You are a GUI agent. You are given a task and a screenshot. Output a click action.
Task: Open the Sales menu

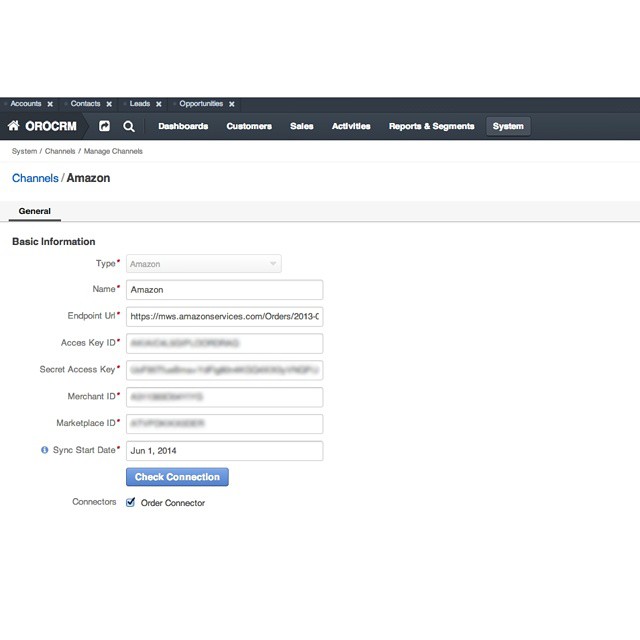coord(302,126)
